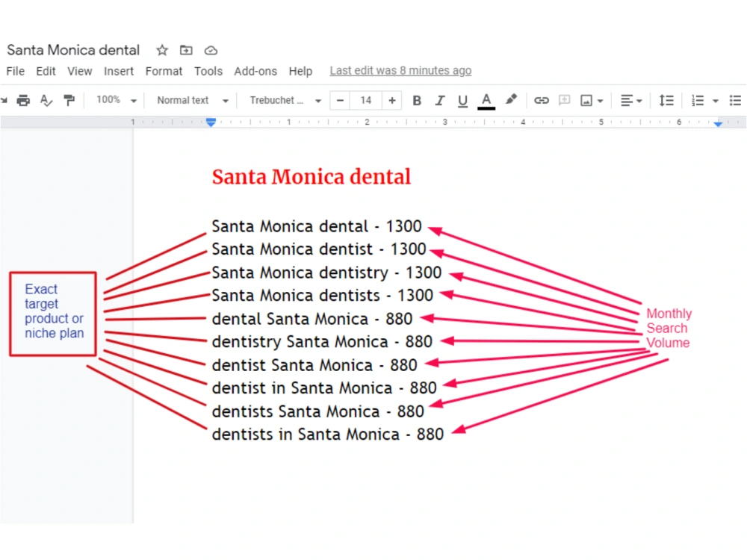
Task: Insert a link with chain icon
Action: 541,101
